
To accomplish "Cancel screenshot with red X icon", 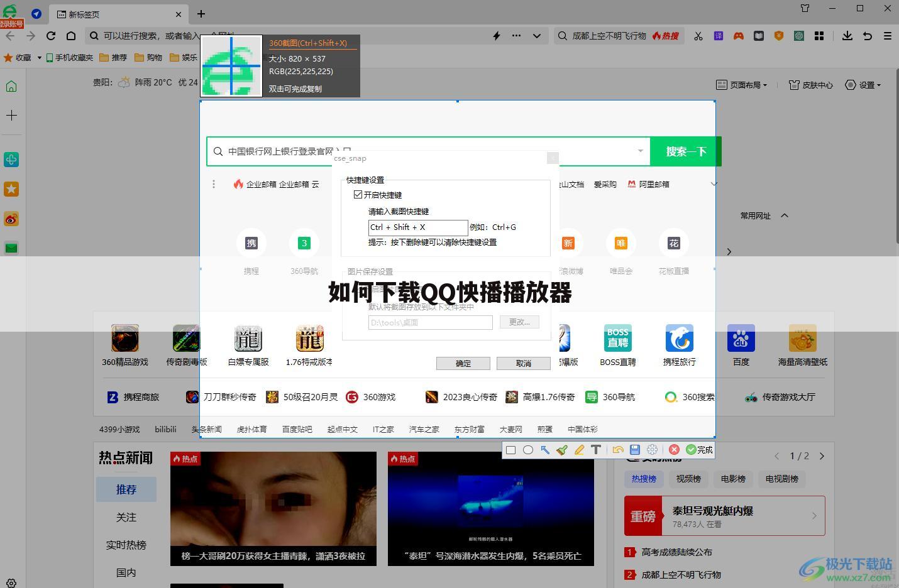I will (x=674, y=450).
